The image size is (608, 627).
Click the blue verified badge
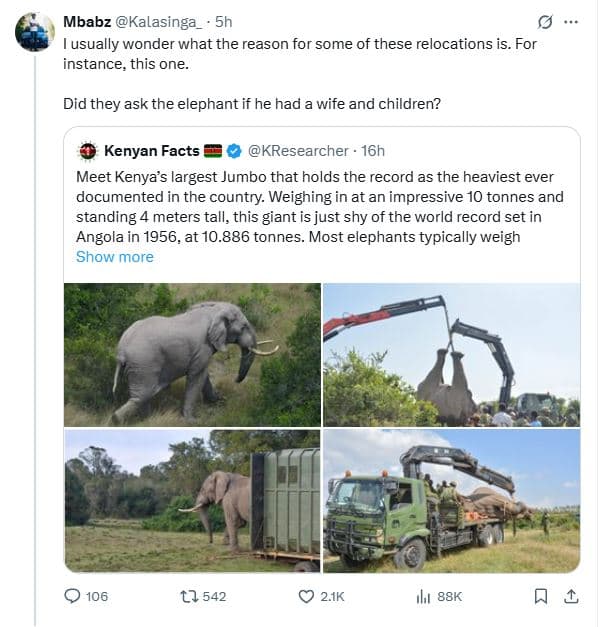pyautogui.click(x=234, y=151)
